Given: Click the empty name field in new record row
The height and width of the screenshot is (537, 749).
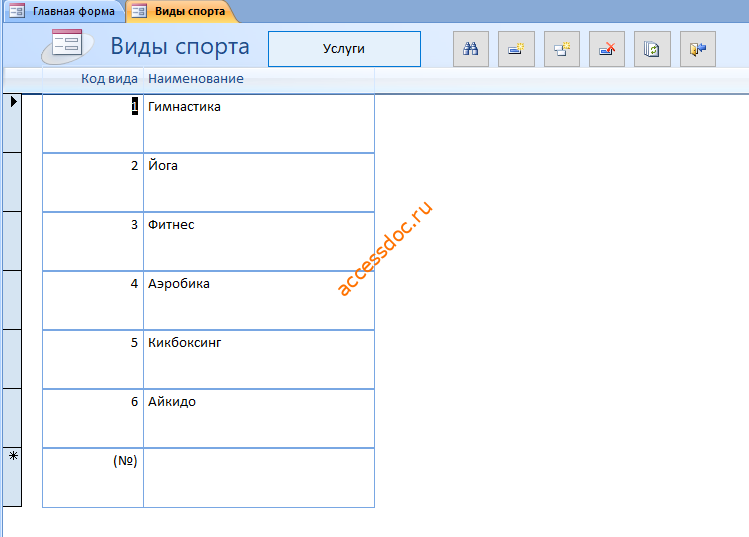Looking at the screenshot, I should [x=259, y=478].
